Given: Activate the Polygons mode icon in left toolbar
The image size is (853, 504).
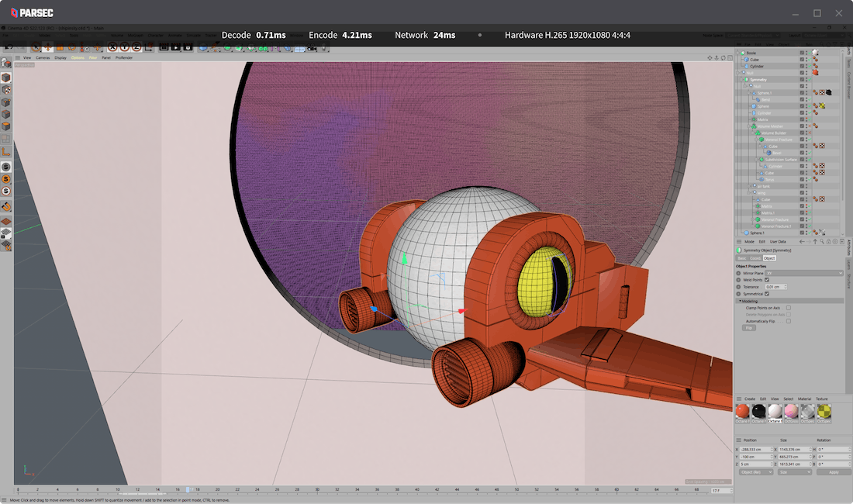Looking at the screenshot, I should 6,126.
